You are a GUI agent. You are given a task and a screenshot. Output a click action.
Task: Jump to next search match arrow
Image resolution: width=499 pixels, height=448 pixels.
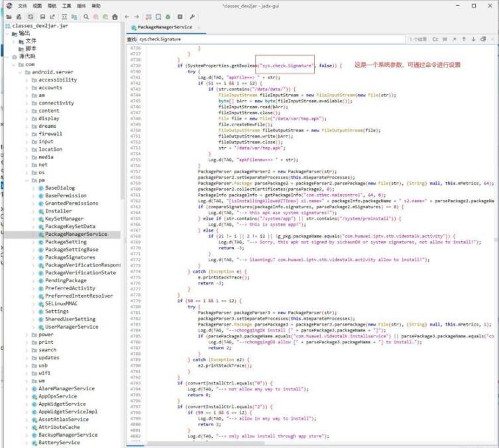pos(473,39)
